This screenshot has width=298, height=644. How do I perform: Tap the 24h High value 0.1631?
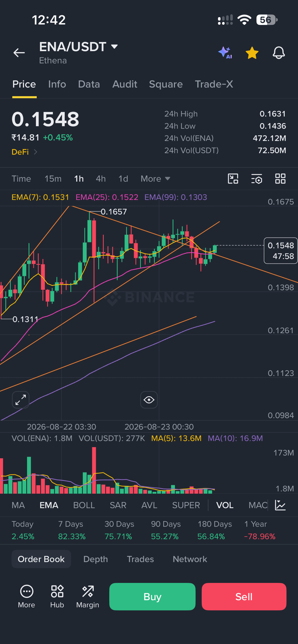tap(273, 114)
